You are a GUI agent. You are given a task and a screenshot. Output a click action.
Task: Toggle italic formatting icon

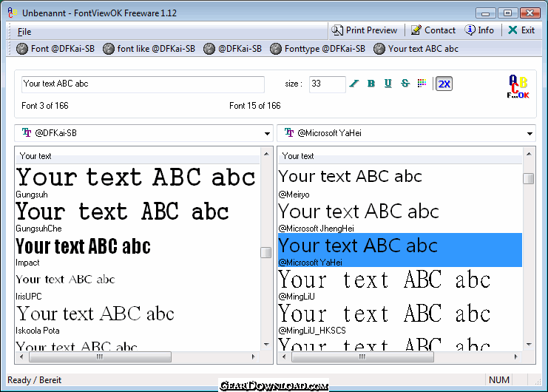pos(354,84)
